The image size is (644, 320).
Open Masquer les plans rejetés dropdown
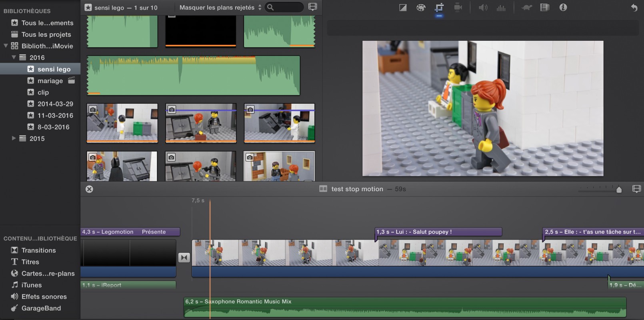pyautogui.click(x=220, y=8)
